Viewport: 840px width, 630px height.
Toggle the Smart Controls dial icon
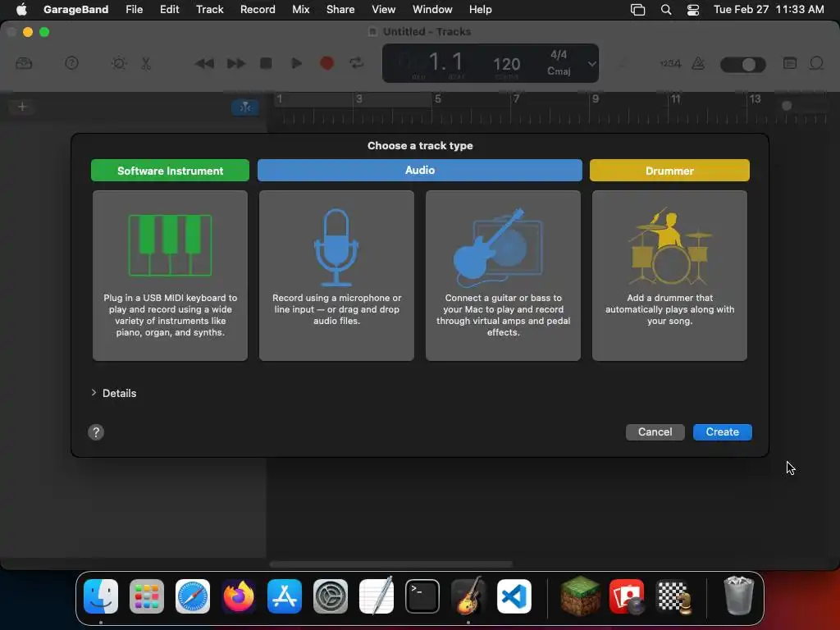click(119, 63)
